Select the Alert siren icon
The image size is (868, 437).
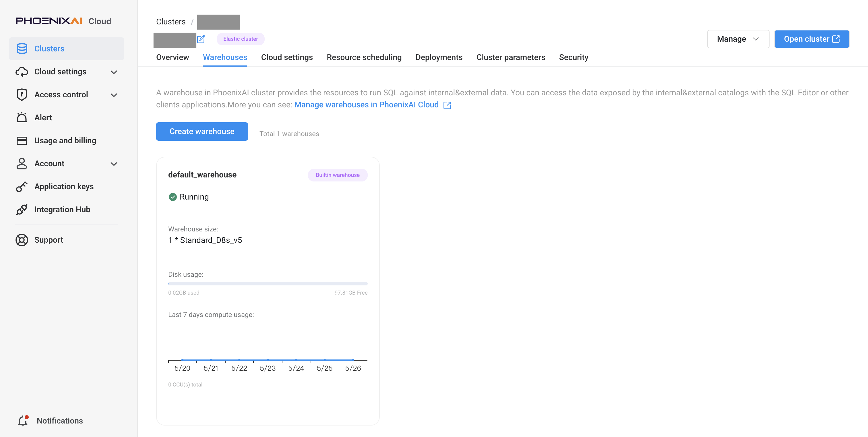tap(22, 117)
